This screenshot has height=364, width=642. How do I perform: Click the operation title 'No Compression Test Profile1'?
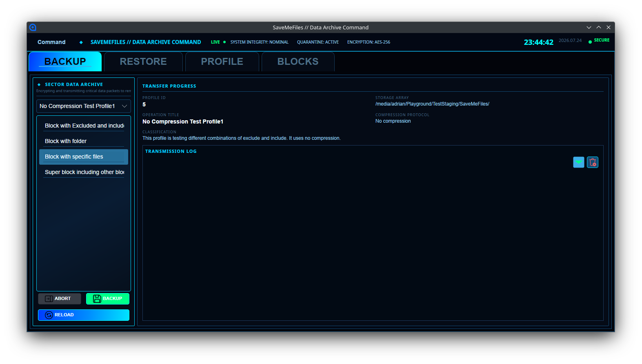click(x=183, y=121)
